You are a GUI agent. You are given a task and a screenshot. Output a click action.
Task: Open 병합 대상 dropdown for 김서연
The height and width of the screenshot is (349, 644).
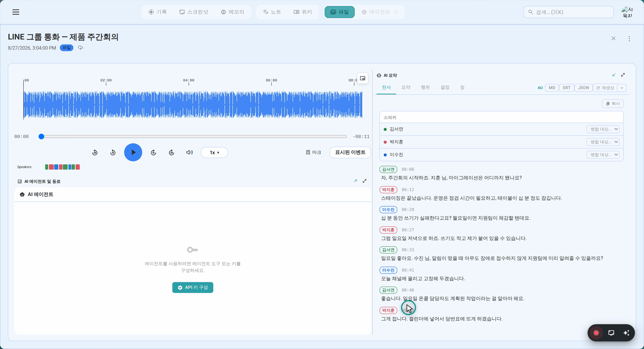pyautogui.click(x=603, y=129)
